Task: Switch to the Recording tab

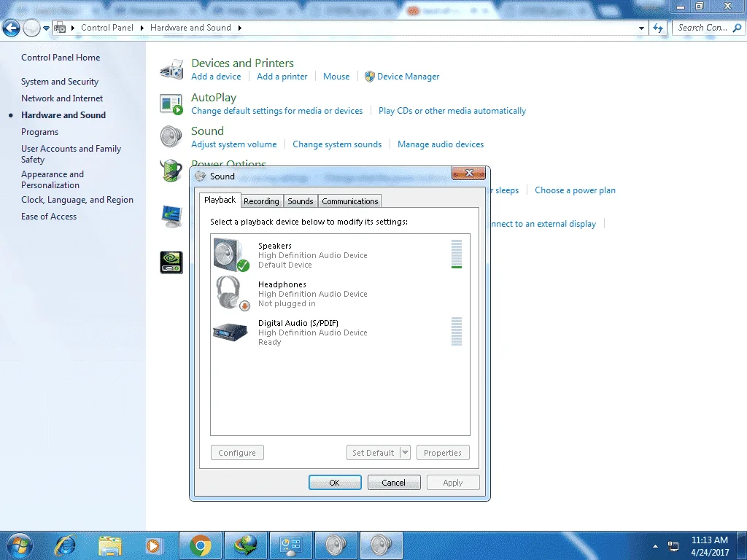Action: 262,201
